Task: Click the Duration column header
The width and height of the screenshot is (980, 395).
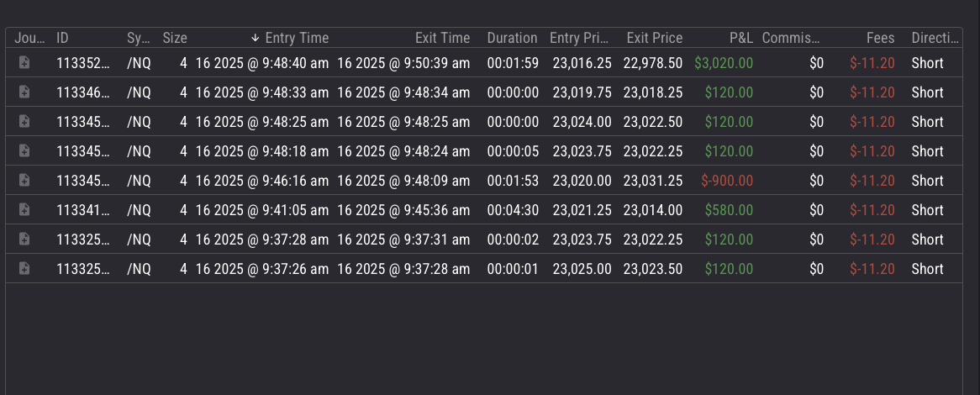Action: (512, 38)
